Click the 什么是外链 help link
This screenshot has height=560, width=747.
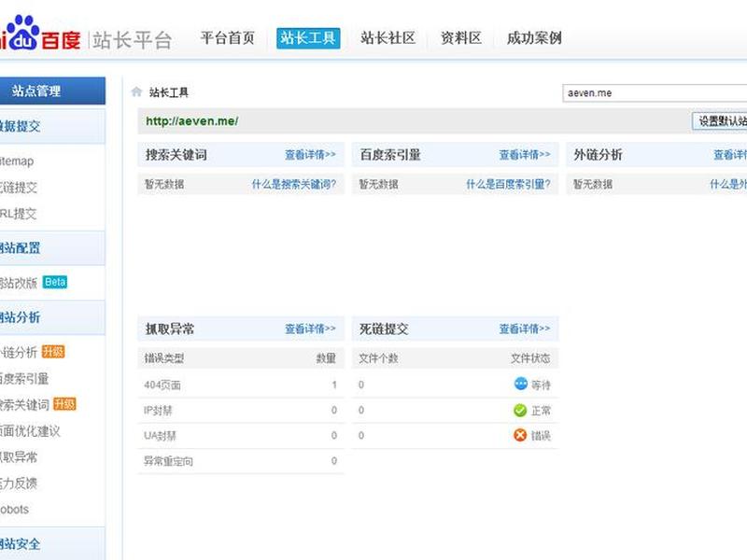pos(728,184)
